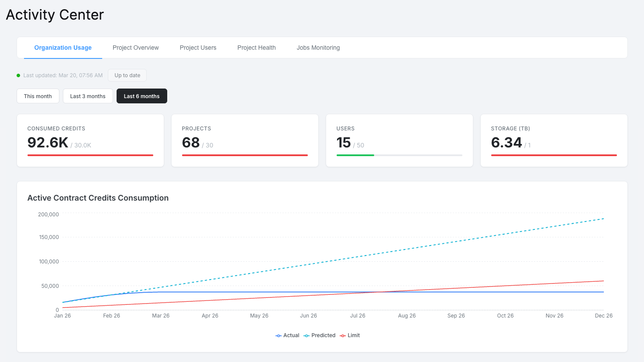Image resolution: width=644 pixels, height=362 pixels.
Task: Click the Active Contract Credits Consumption title
Action: pos(97,198)
